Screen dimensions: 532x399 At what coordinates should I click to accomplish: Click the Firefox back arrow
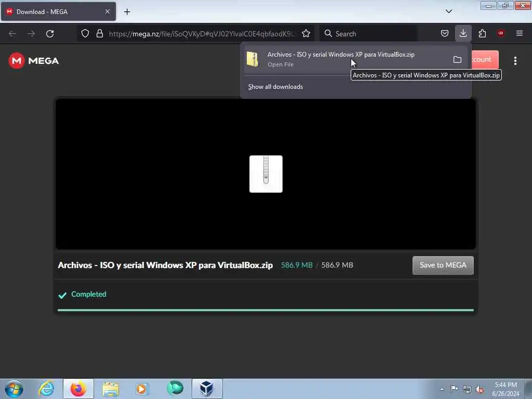click(x=12, y=34)
